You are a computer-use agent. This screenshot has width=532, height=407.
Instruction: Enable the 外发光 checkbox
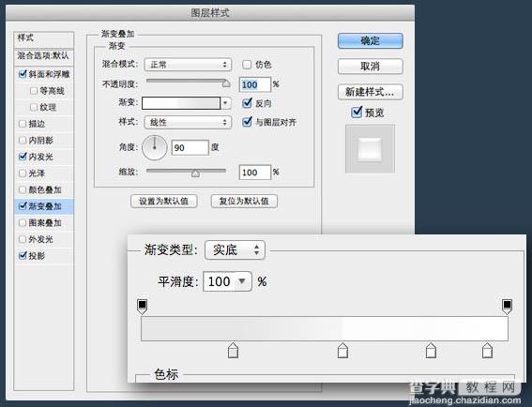(x=23, y=239)
